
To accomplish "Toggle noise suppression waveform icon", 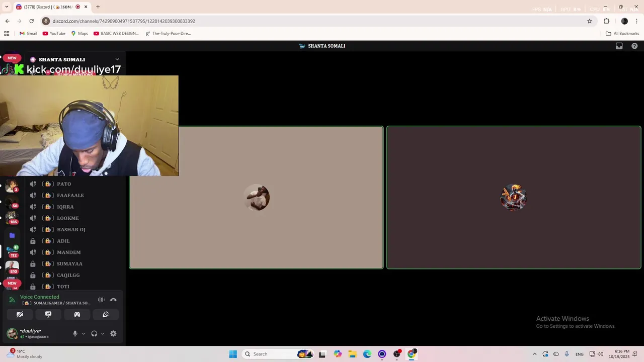I will pos(101,300).
